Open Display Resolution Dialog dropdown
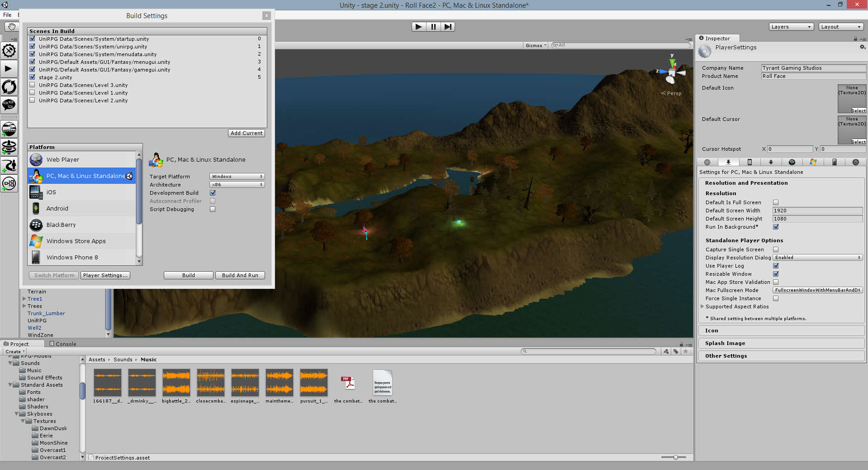This screenshot has width=868, height=470. pyautogui.click(x=817, y=258)
